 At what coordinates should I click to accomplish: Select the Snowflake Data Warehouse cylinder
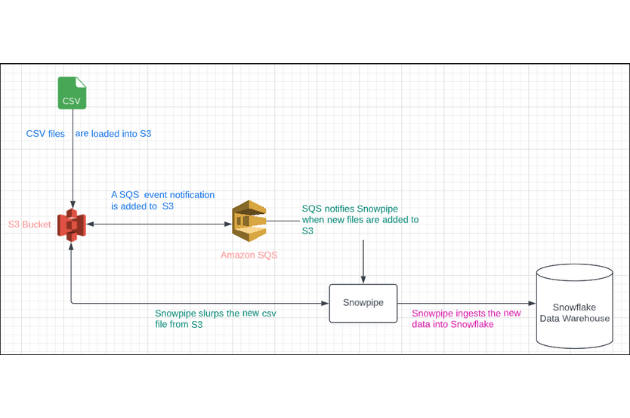(x=575, y=306)
